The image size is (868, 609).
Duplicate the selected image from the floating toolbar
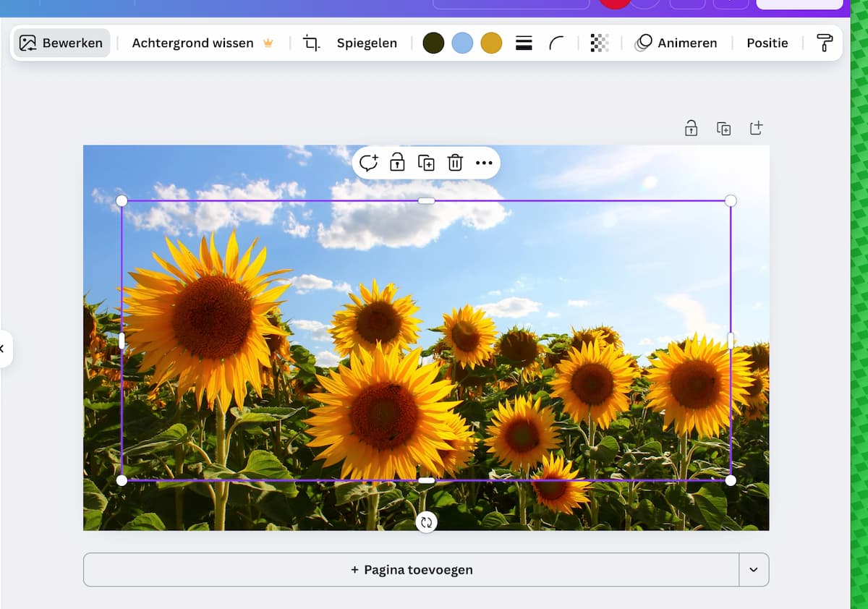tap(426, 163)
